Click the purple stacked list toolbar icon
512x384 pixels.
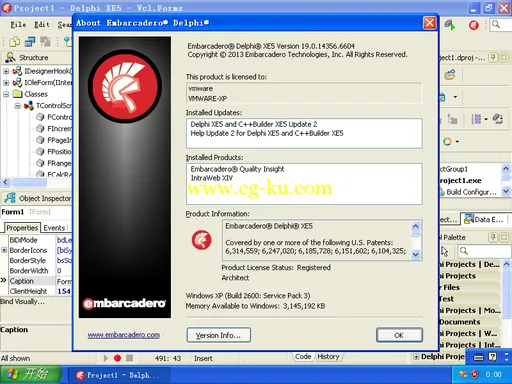coord(476,119)
